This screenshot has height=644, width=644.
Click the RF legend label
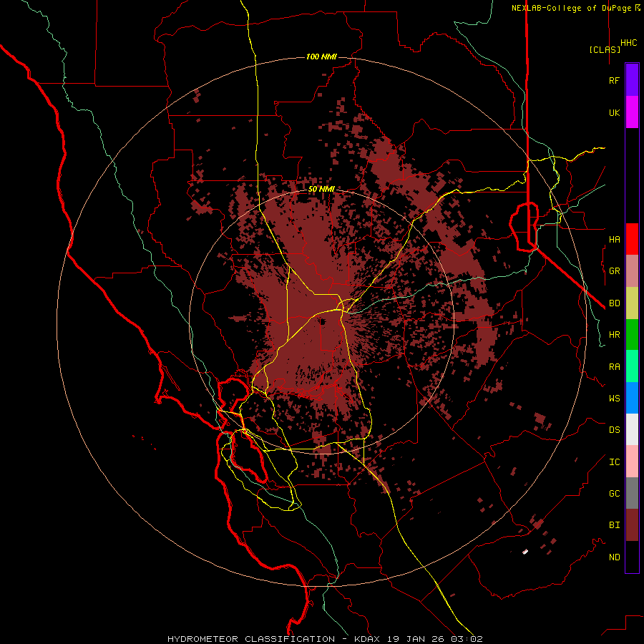pyautogui.click(x=614, y=80)
